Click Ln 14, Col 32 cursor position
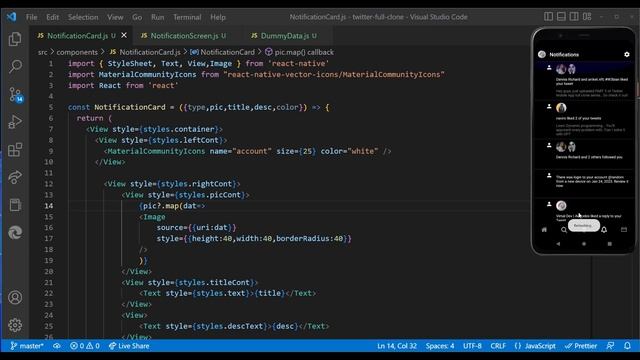The image size is (640, 360). pyautogui.click(x=397, y=346)
